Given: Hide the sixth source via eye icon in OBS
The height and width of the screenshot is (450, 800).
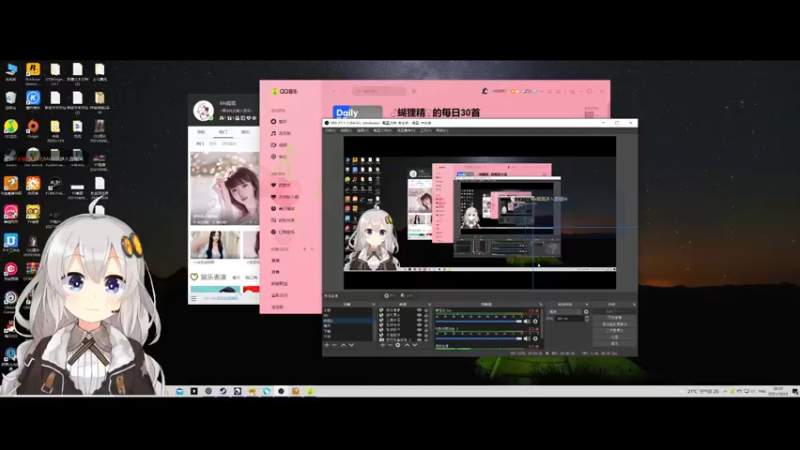Looking at the screenshot, I should click(x=419, y=335).
